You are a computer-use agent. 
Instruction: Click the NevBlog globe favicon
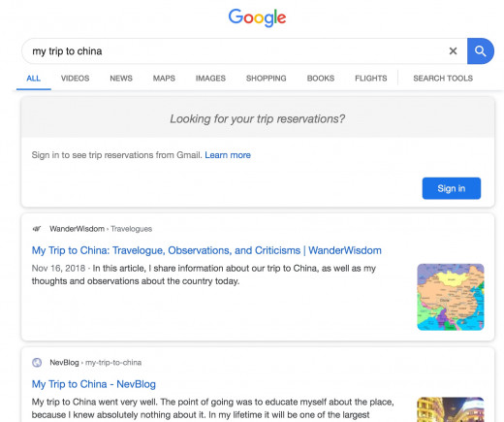coord(37,363)
